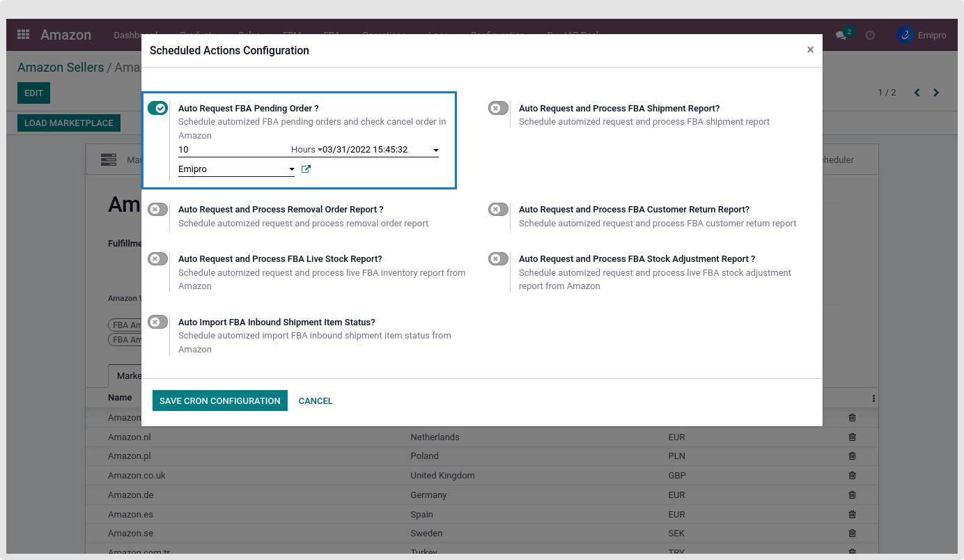Toggle FBA Live Stock Report scheduler
The height and width of the screenshot is (560, 964).
157,259
